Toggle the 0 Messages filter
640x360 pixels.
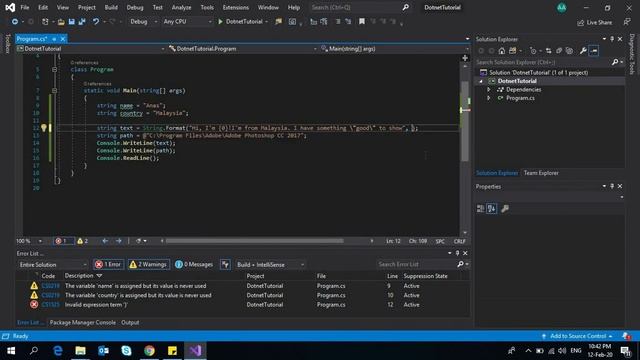tap(194, 264)
